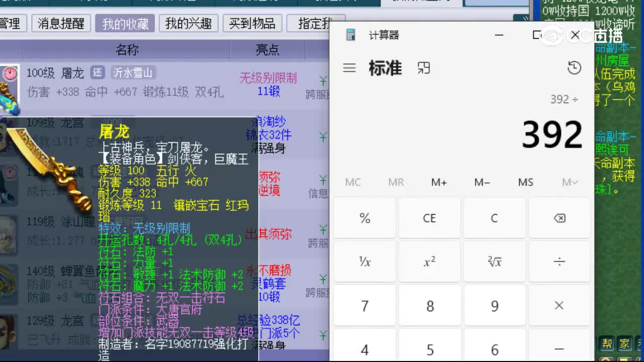Click digit 5 on calculator

[x=430, y=348]
